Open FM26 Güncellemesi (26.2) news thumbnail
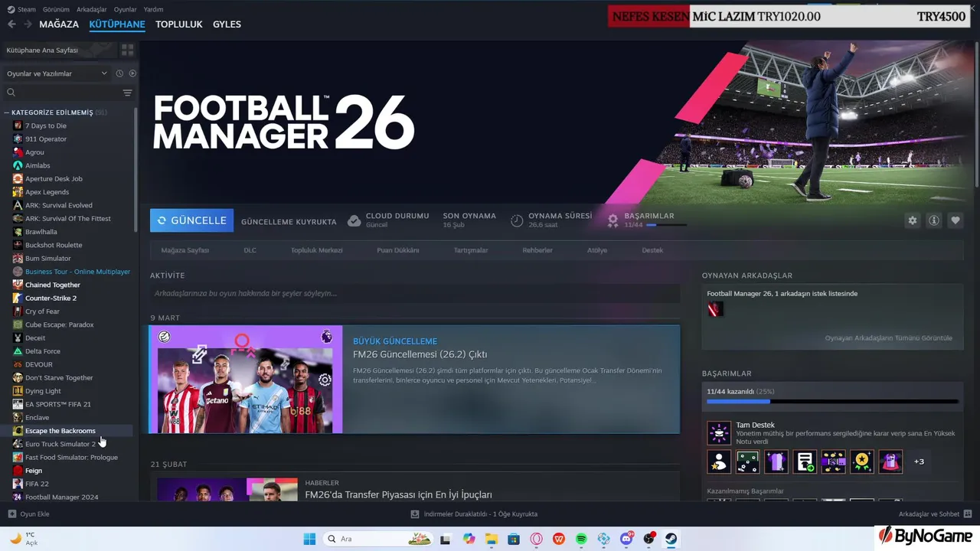Viewport: 980px width, 551px height. click(x=246, y=380)
